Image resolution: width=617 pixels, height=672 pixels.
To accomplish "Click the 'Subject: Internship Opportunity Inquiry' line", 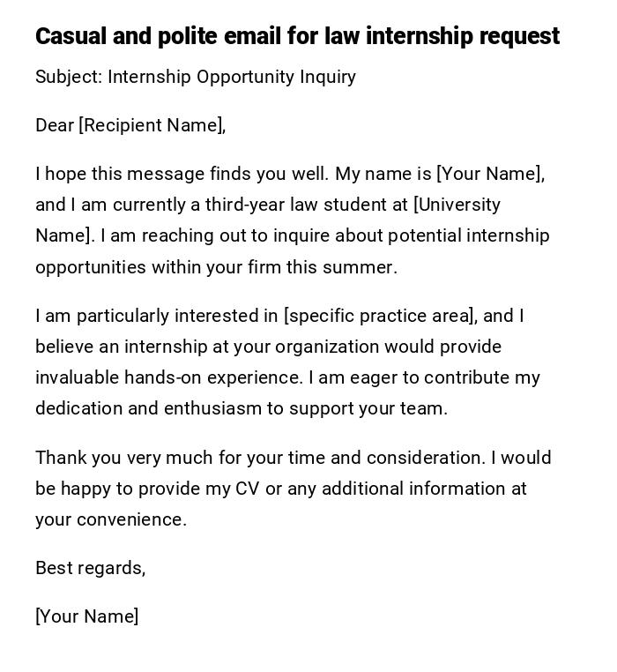I will click(196, 77).
